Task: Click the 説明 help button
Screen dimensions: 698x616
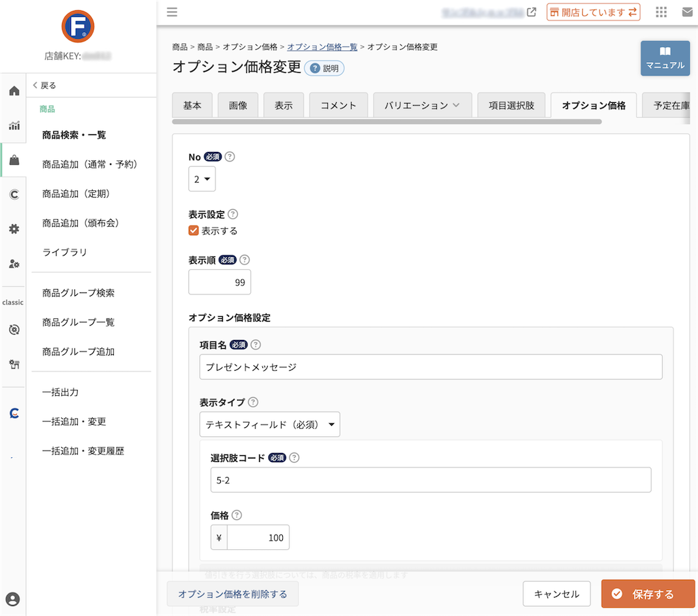Action: [x=324, y=68]
